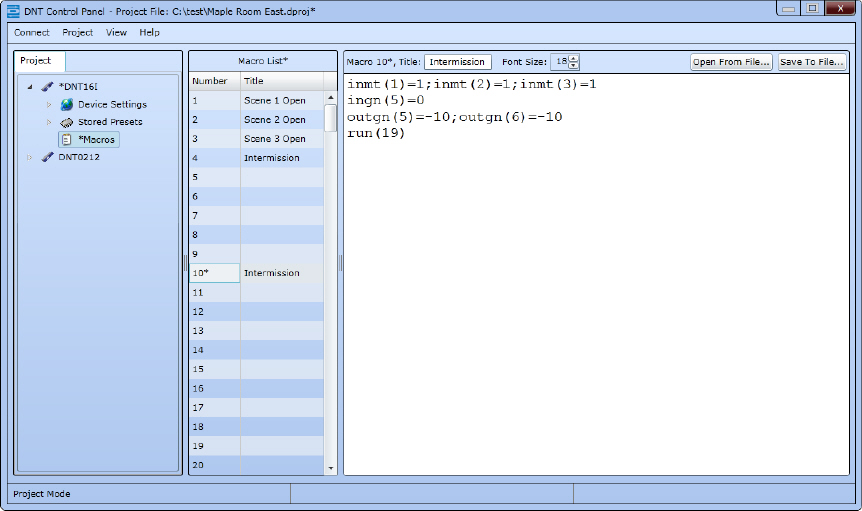Click Intermission title in row 10
Screen dimensions: 862x511
click(272, 273)
